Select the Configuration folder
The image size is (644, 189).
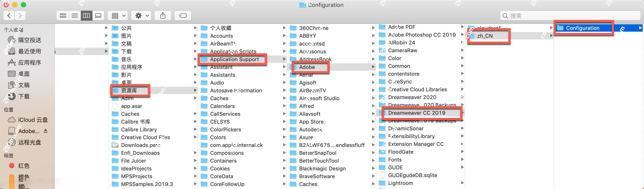[599, 28]
